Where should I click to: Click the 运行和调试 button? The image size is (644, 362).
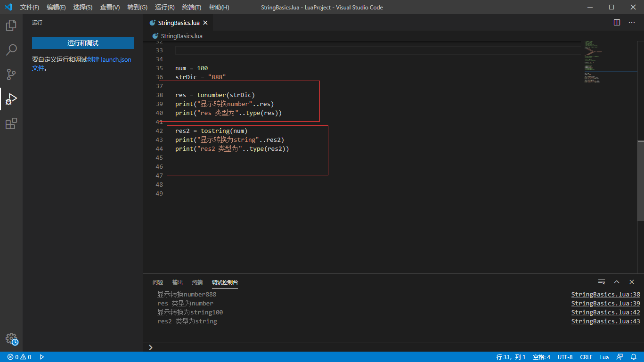click(83, 43)
